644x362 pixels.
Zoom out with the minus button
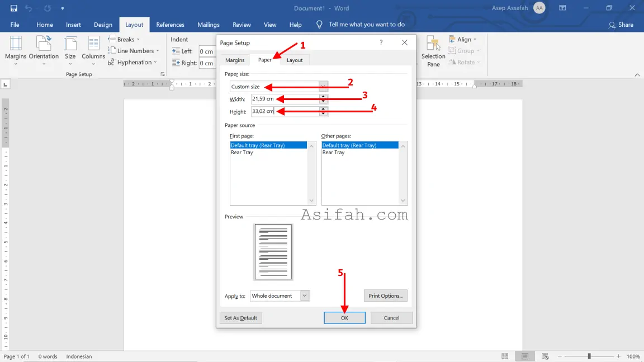click(x=560, y=356)
